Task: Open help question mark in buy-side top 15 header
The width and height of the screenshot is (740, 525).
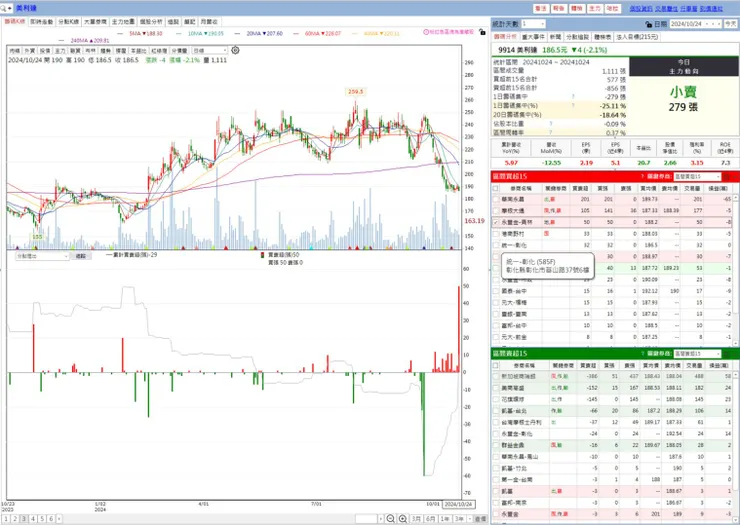Action: tap(642, 177)
